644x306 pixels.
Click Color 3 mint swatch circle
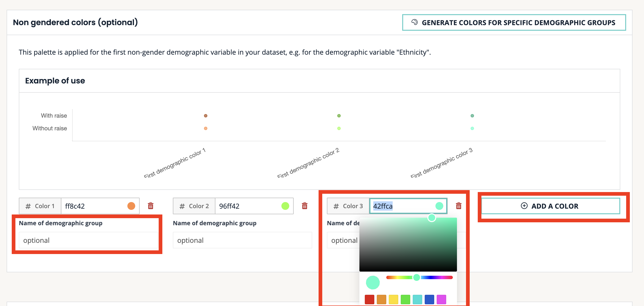click(439, 206)
